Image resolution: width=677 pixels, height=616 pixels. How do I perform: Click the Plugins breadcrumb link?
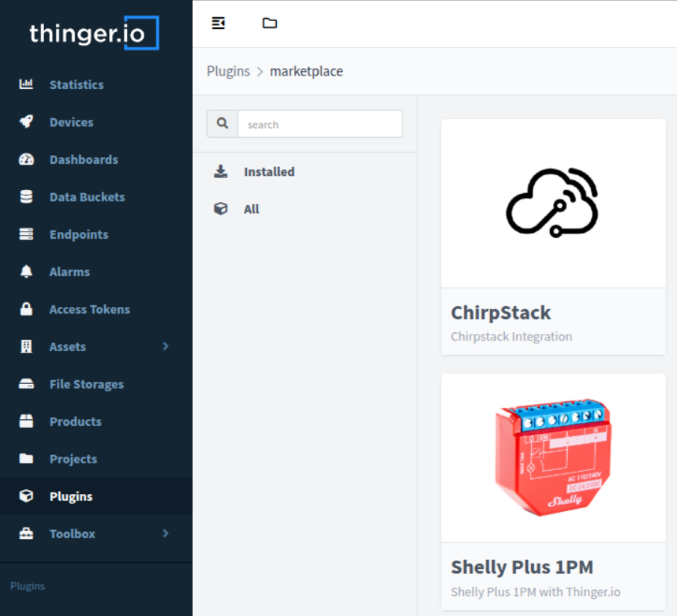pyautogui.click(x=228, y=72)
